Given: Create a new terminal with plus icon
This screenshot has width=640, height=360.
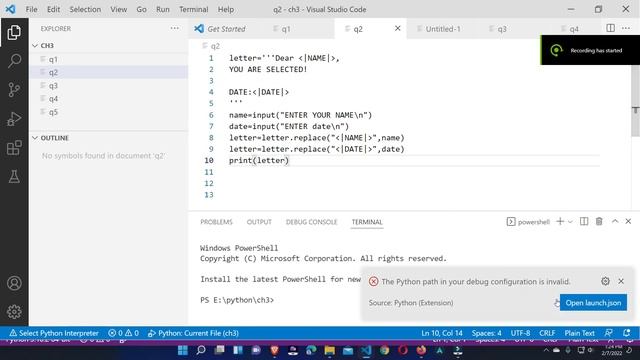Looking at the screenshot, I should 560,221.
